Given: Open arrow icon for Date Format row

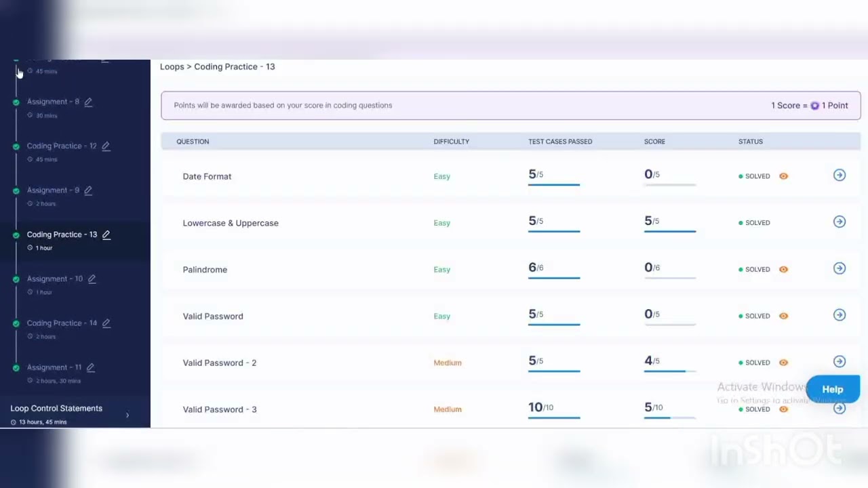Looking at the screenshot, I should click(840, 175).
